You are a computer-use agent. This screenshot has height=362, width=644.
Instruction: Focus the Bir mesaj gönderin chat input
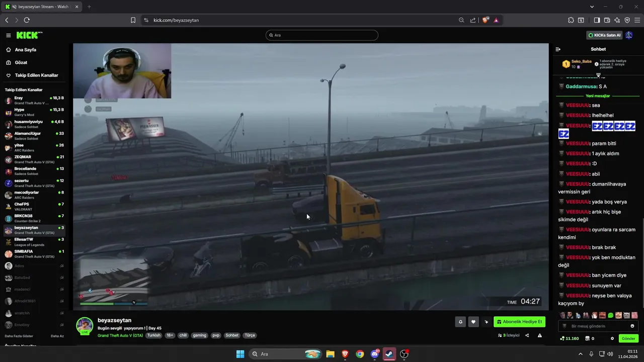pos(598,326)
